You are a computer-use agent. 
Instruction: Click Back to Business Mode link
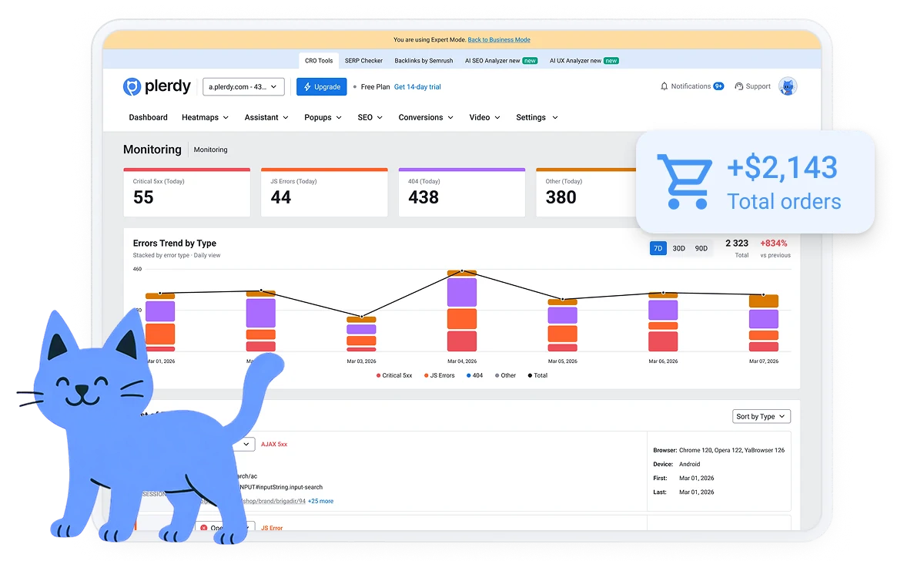[499, 40]
